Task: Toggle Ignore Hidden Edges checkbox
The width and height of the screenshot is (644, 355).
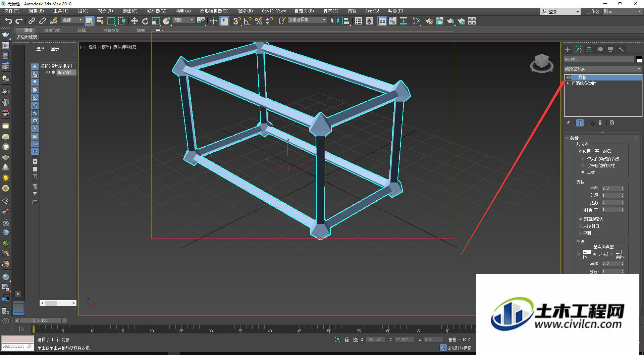Action: click(581, 219)
